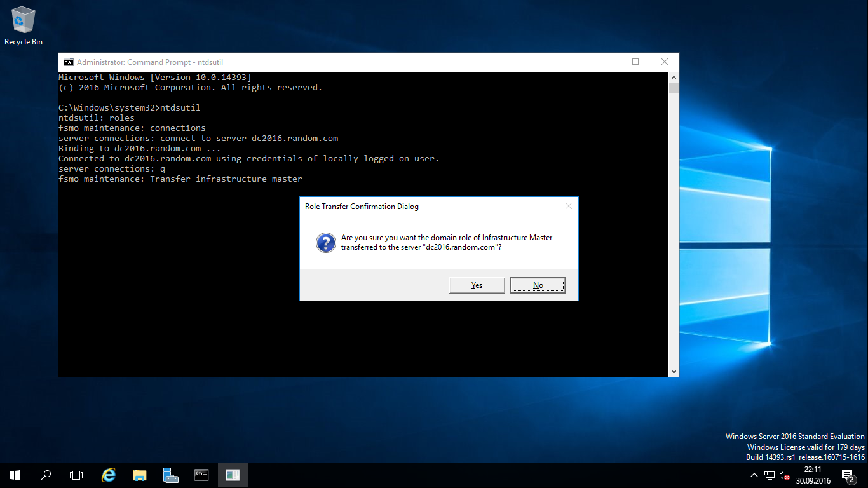Click the 'Transfer infrastructure master' command line
868x488 pixels.
180,179
